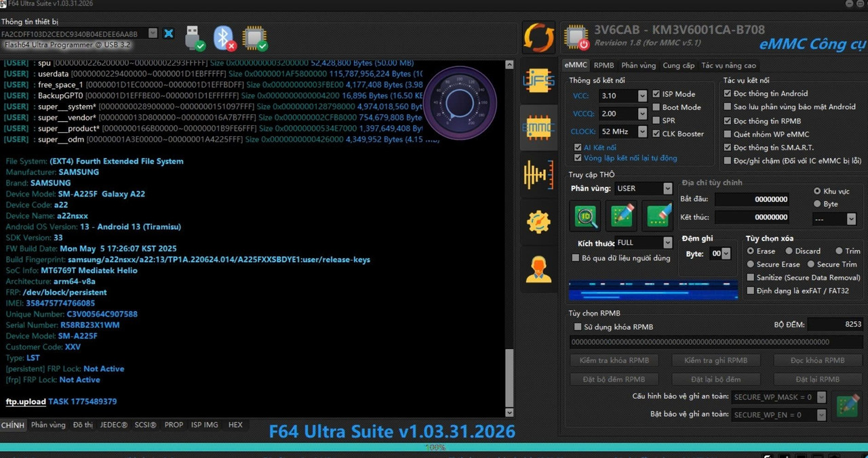Toggle Đọc thông tin Android checkbox
868x458 pixels.
pyautogui.click(x=728, y=93)
